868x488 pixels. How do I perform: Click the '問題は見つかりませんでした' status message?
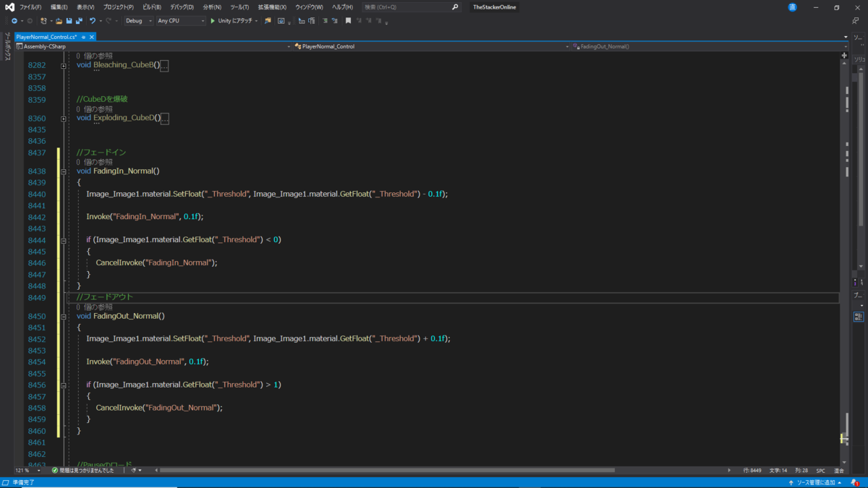tap(87, 470)
